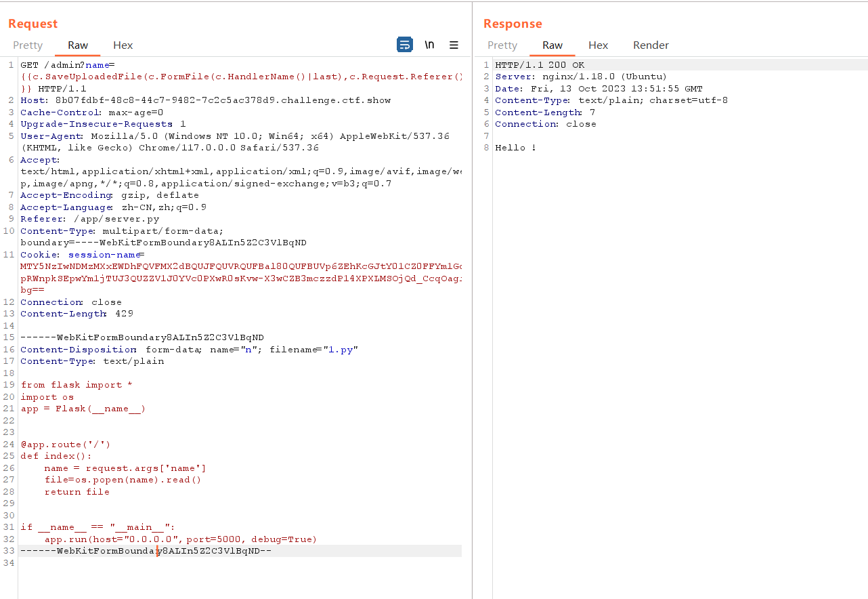This screenshot has width=868, height=599.
Task: Click the Accept-Language header line
Action: [113, 207]
